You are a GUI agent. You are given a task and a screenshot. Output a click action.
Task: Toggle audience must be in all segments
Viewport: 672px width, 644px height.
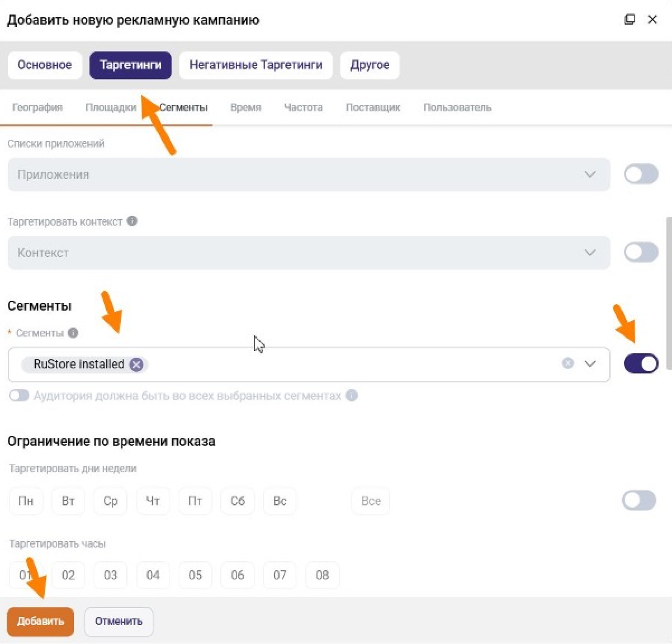point(18,396)
